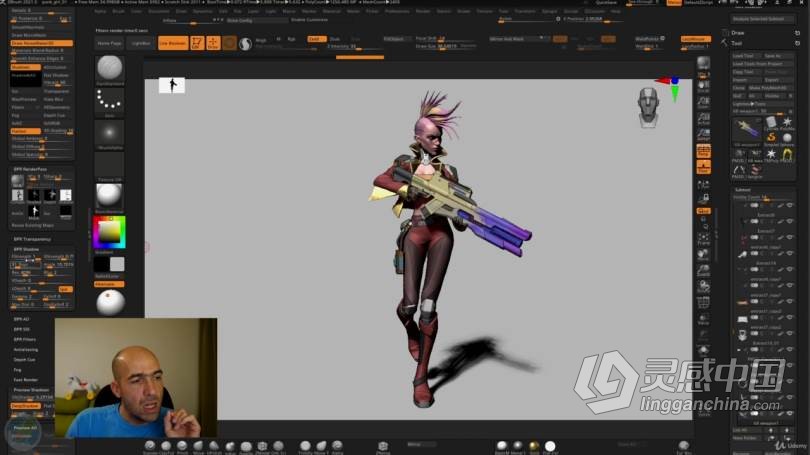
Task: Expand the BPR SSS section
Action: click(x=22, y=329)
